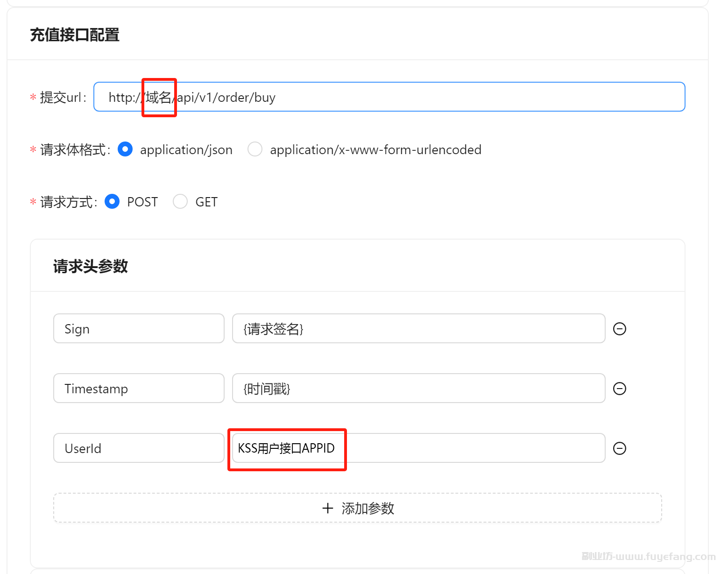
Task: Click the 提交url label
Action: pos(61,97)
